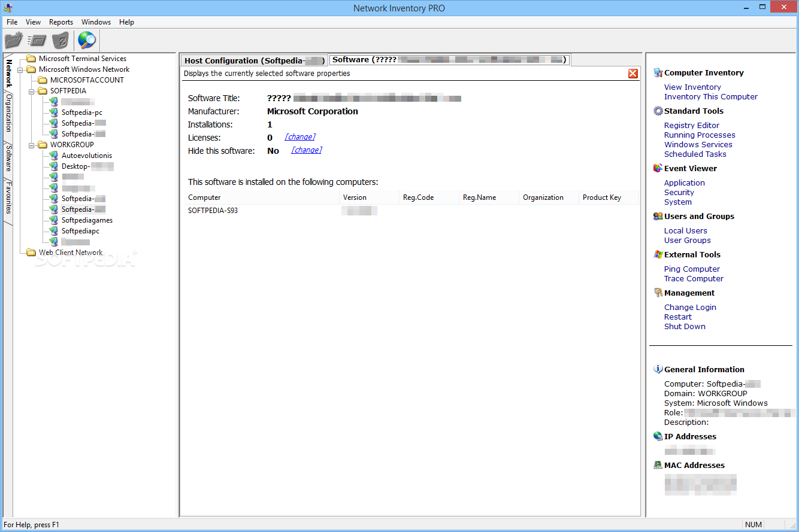Click the folder icon of Web Client Network
Screen dimensions: 799x532
[31, 253]
